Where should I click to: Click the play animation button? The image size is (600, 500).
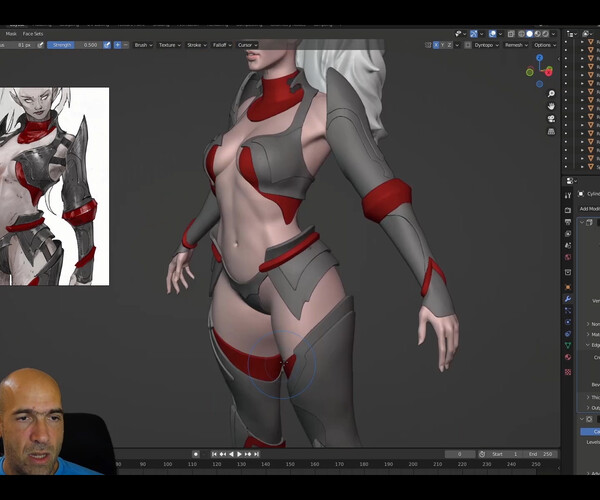click(239, 454)
